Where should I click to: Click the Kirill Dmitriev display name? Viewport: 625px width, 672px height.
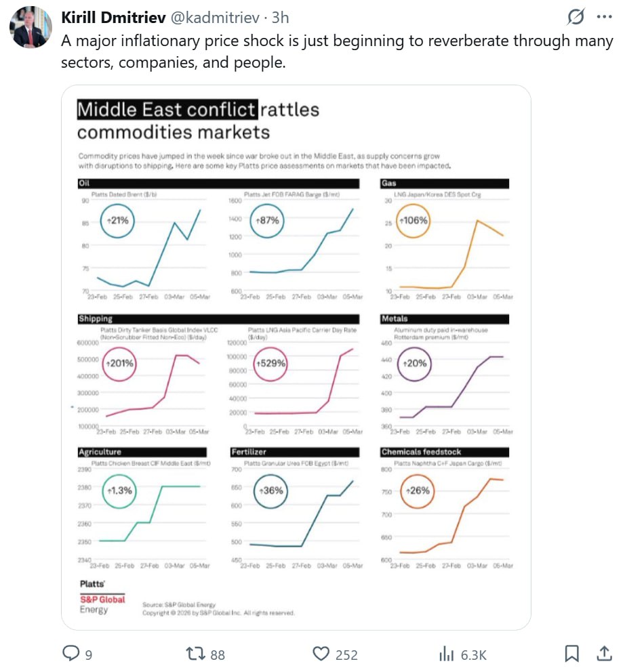[108, 17]
